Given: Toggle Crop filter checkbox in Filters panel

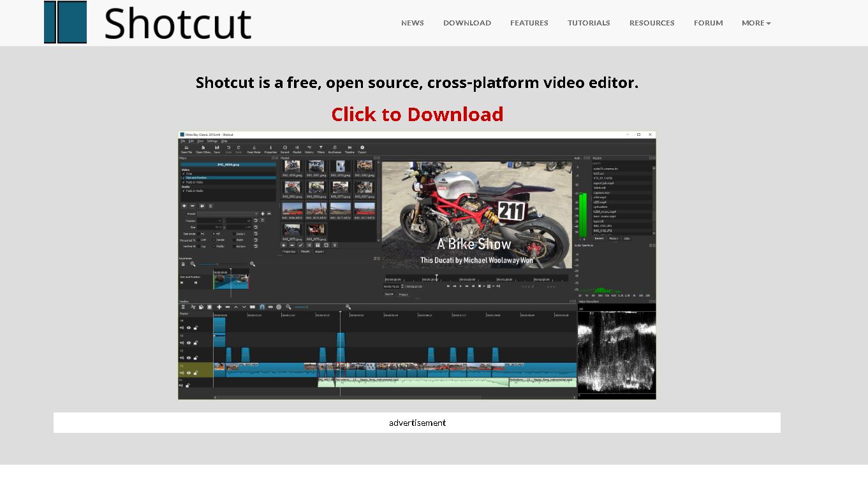Looking at the screenshot, I should tap(184, 173).
